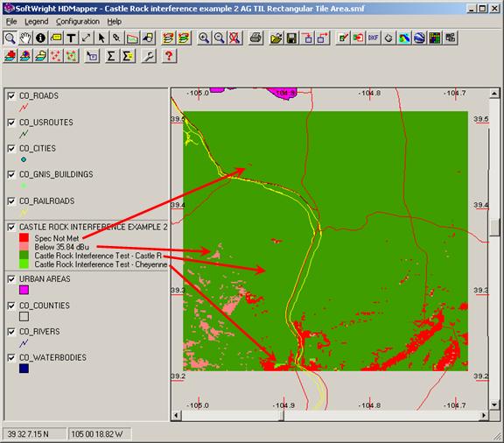Select the CO_ROADS layer label
504x443 pixels.
[38, 96]
